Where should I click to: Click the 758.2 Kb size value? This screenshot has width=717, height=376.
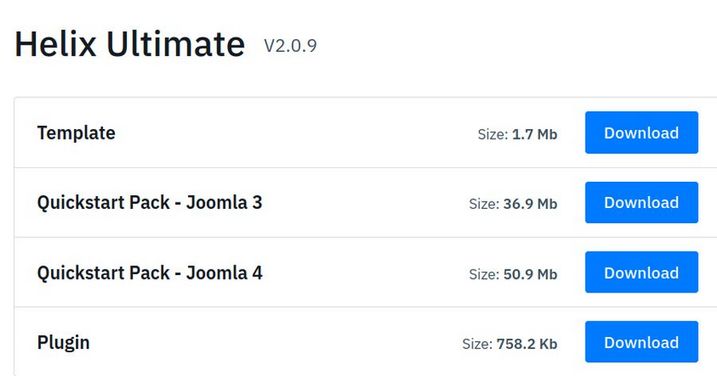(x=527, y=344)
